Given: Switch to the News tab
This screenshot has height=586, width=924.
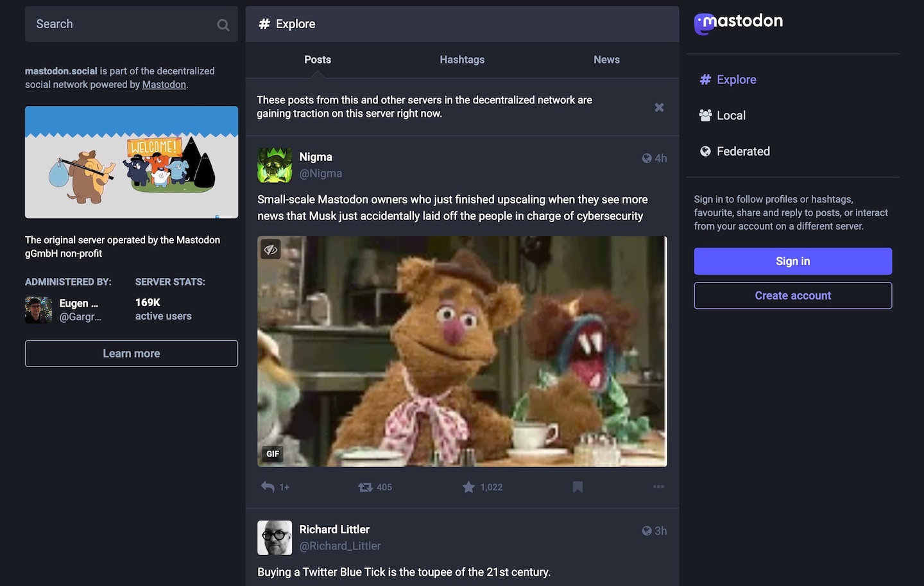Looking at the screenshot, I should (606, 60).
